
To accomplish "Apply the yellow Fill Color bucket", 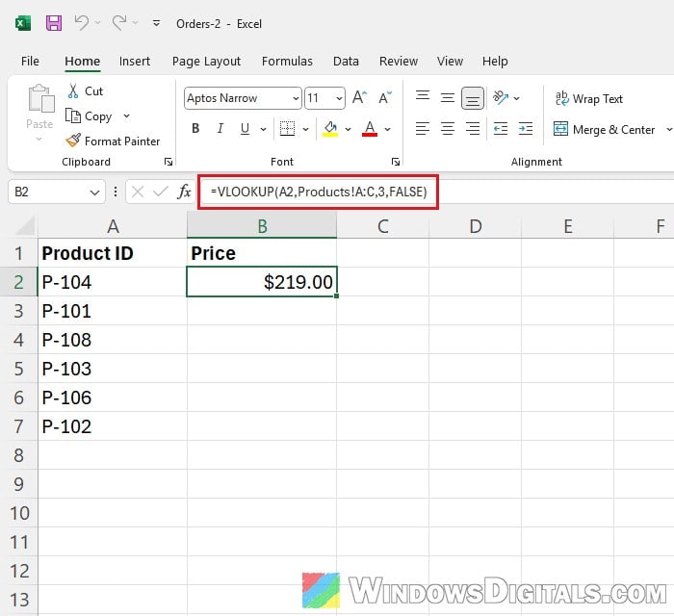I will (330, 128).
